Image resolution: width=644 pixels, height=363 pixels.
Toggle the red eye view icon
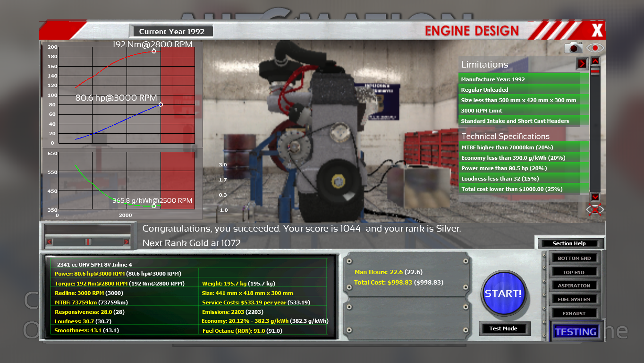[x=595, y=48]
